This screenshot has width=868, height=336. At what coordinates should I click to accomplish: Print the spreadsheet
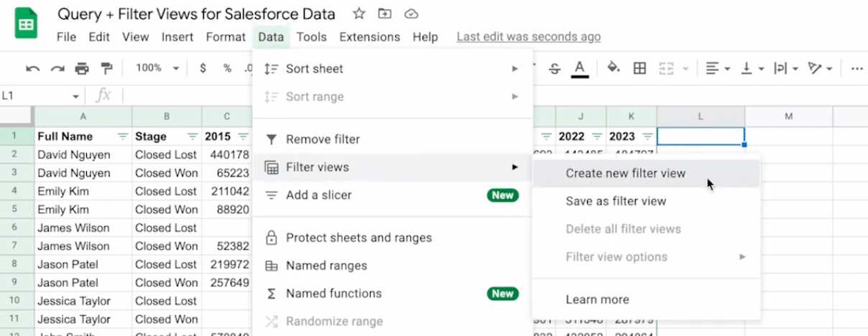82,68
